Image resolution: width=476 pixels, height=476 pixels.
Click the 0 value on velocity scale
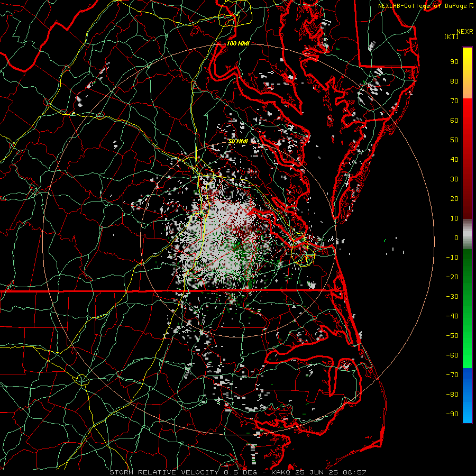coord(456,237)
